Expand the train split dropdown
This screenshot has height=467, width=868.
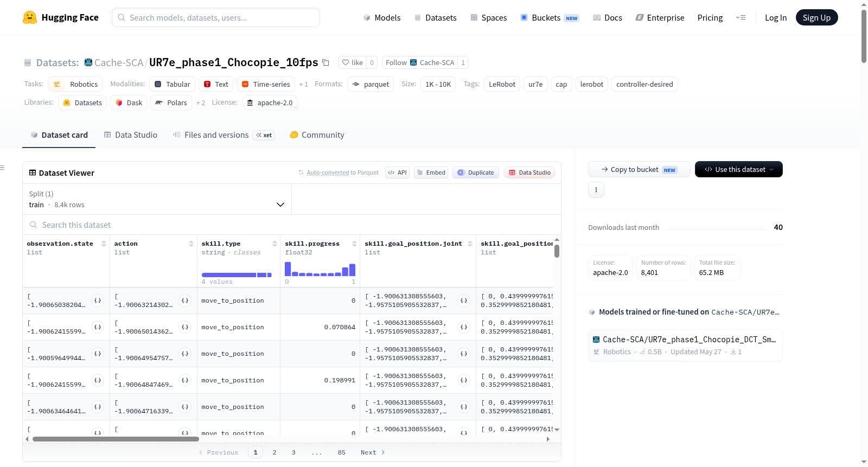(157, 199)
